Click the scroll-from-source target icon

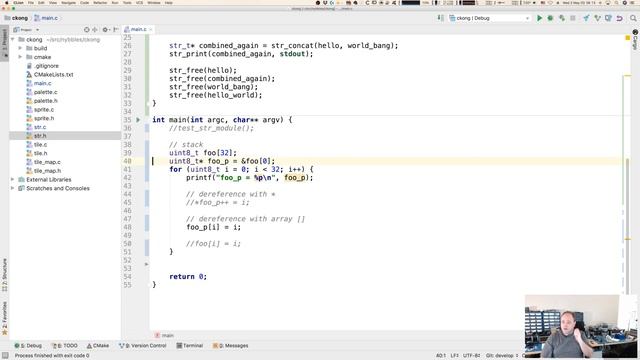pyautogui.click(x=87, y=29)
